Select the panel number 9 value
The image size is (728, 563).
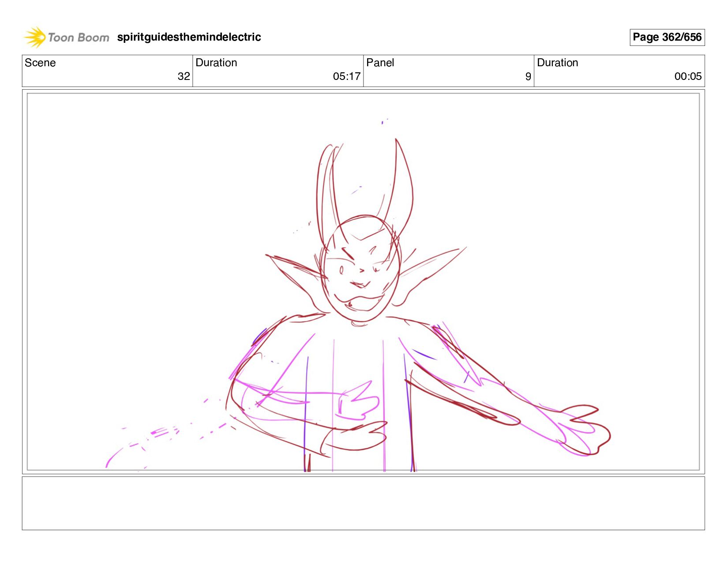[528, 77]
